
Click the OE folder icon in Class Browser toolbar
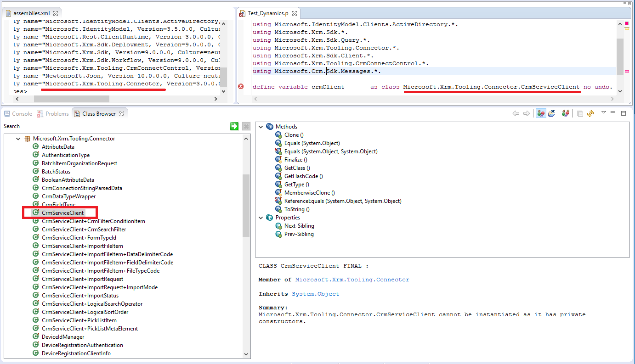(551, 114)
